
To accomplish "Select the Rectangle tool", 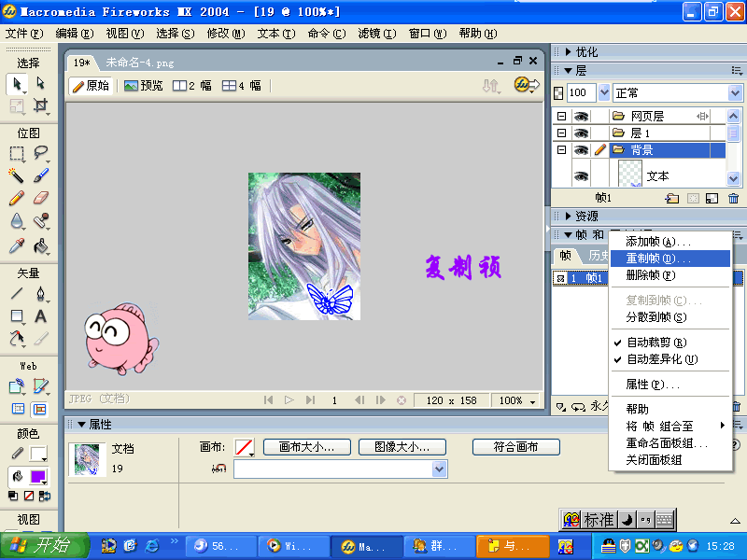I will (x=17, y=315).
